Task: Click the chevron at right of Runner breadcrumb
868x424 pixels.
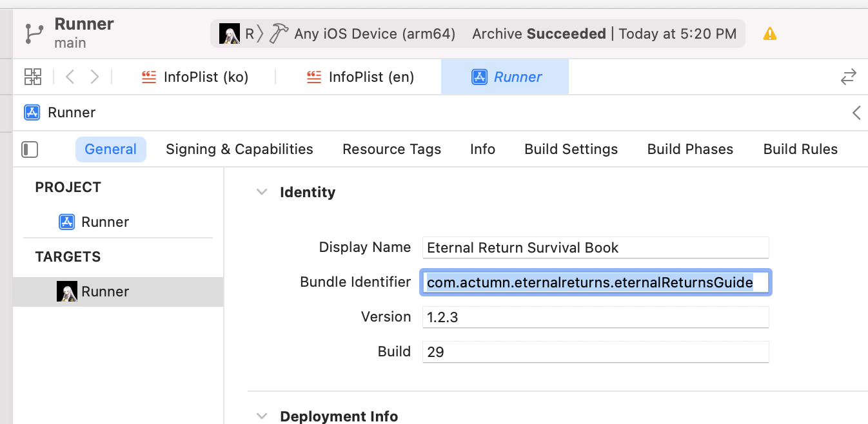Action: [856, 113]
